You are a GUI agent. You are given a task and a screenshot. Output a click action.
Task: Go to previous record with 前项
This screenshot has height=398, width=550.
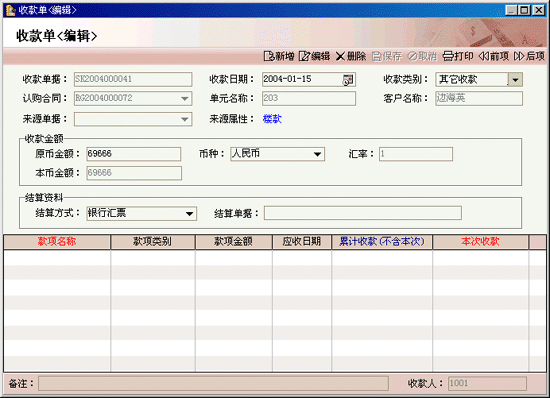[494, 56]
